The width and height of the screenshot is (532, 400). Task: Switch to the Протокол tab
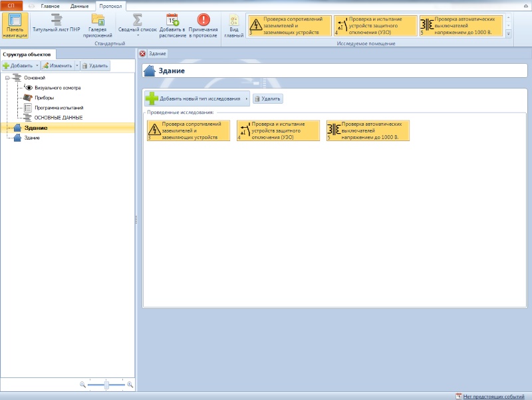click(x=110, y=6)
